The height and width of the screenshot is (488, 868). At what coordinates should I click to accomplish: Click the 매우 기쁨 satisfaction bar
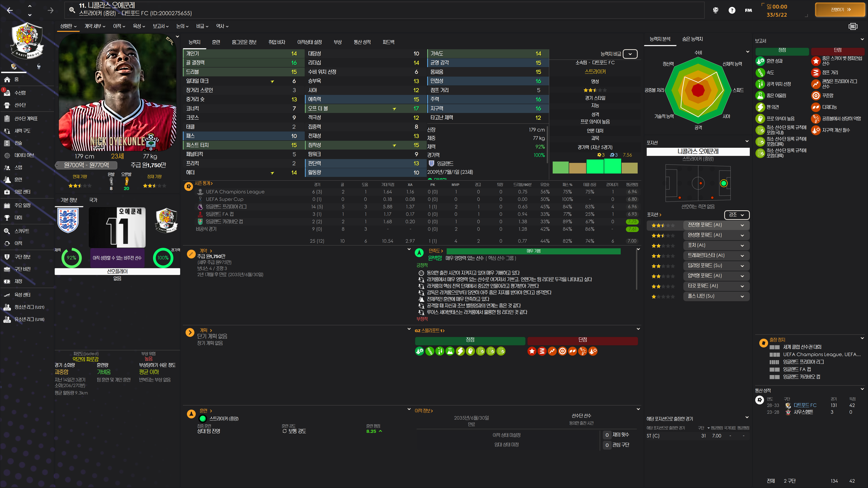(x=533, y=251)
